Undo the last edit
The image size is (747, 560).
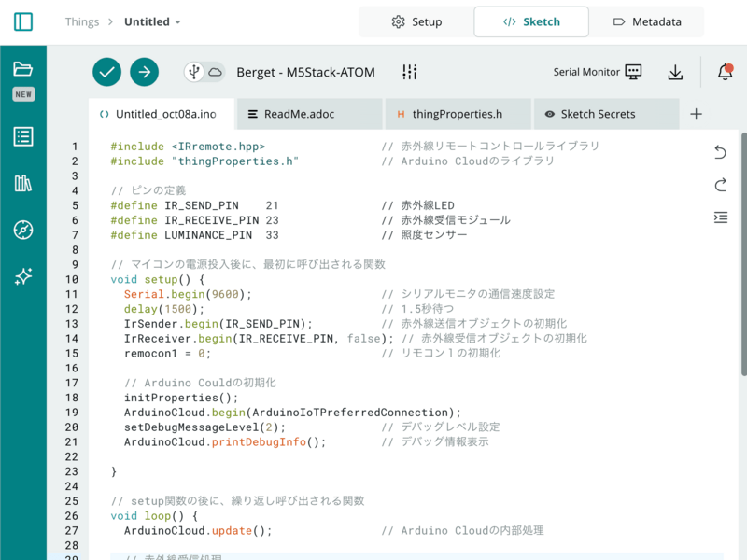[x=720, y=152]
